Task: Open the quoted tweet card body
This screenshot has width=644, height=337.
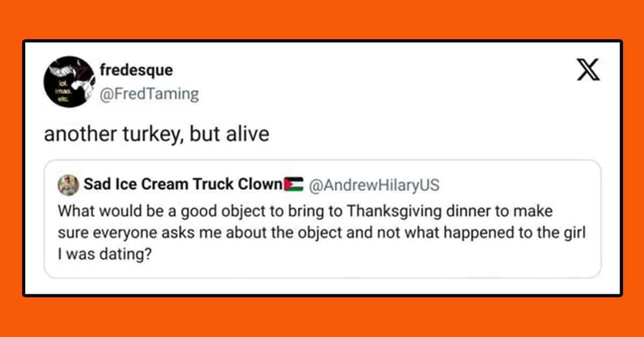Action: 323,219
